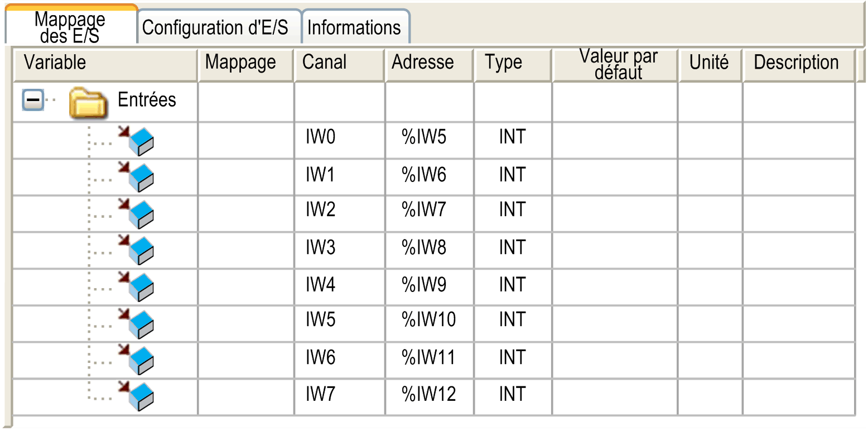
Task: Click the input channel icon for IW0
Action: click(136, 141)
